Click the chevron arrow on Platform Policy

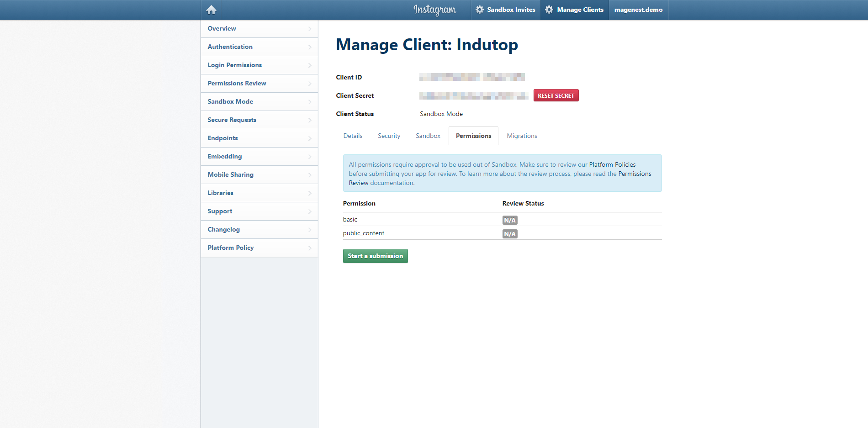click(x=310, y=248)
